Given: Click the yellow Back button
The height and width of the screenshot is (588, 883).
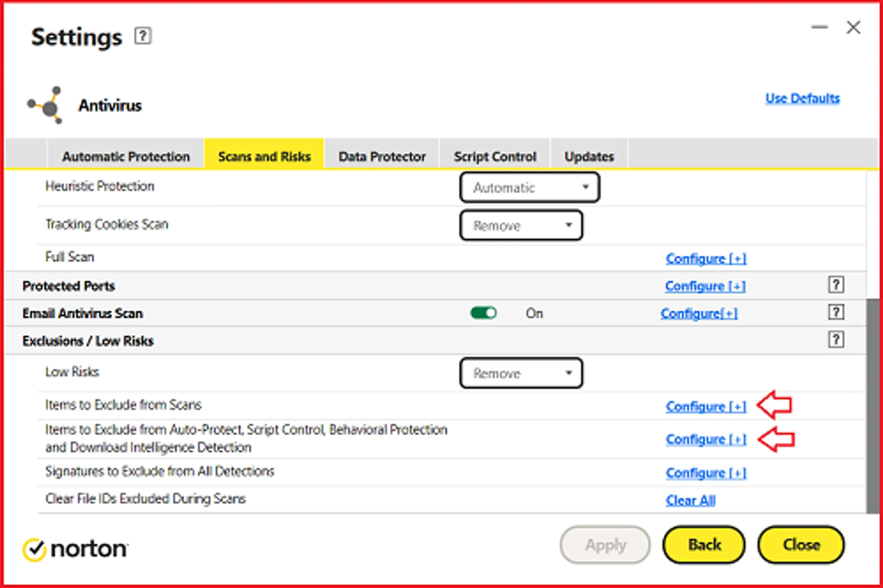Looking at the screenshot, I should pos(704,545).
